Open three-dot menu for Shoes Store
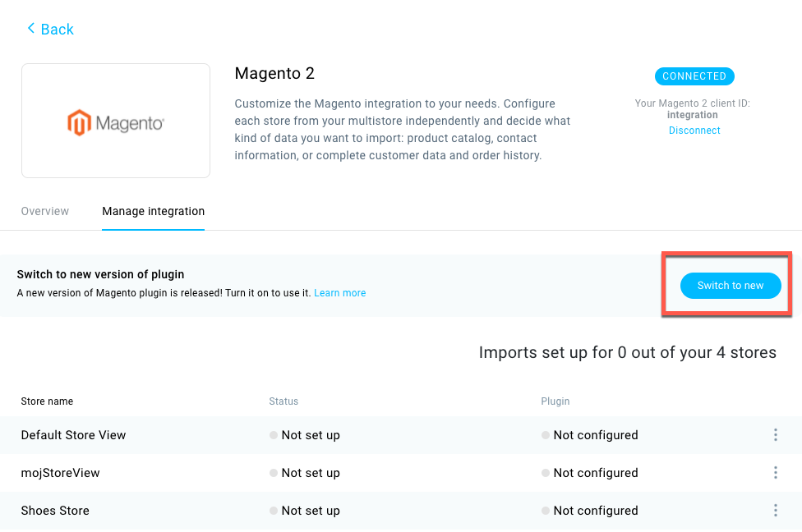The image size is (802, 532). [776, 511]
